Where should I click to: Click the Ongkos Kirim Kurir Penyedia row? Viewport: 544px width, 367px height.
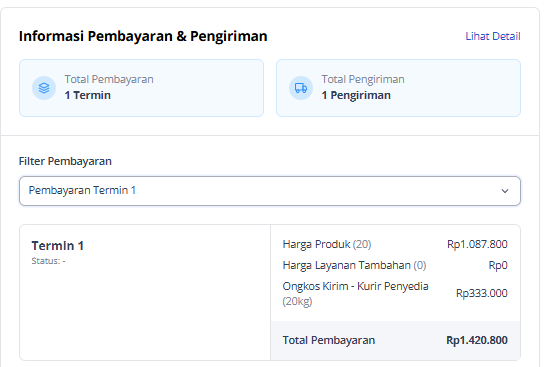395,293
